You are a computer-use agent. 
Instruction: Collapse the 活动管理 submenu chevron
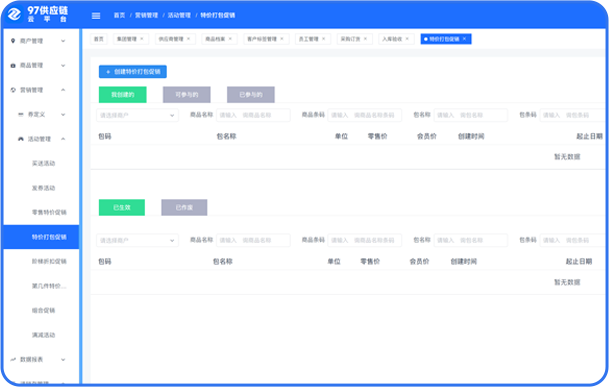pyautogui.click(x=63, y=139)
